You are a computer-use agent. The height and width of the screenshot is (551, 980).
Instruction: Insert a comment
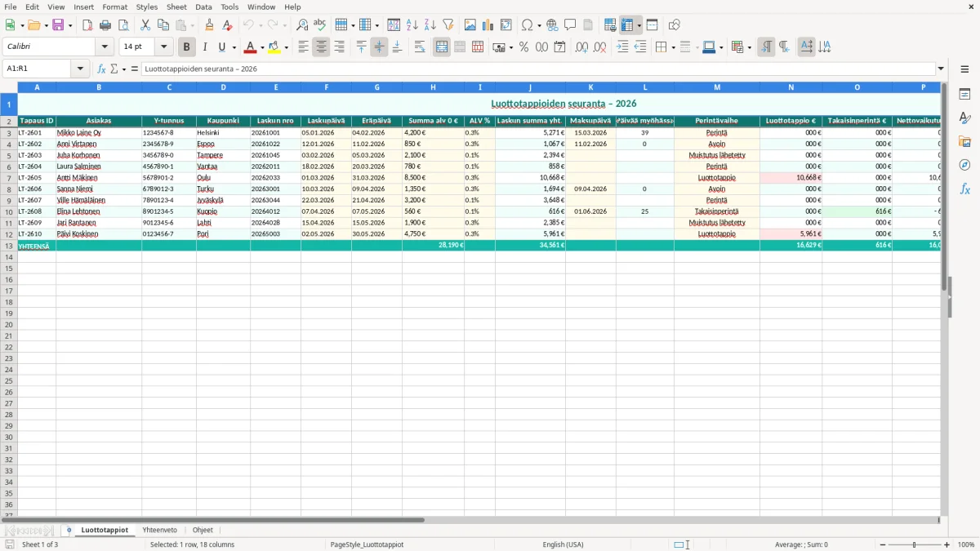tap(570, 25)
